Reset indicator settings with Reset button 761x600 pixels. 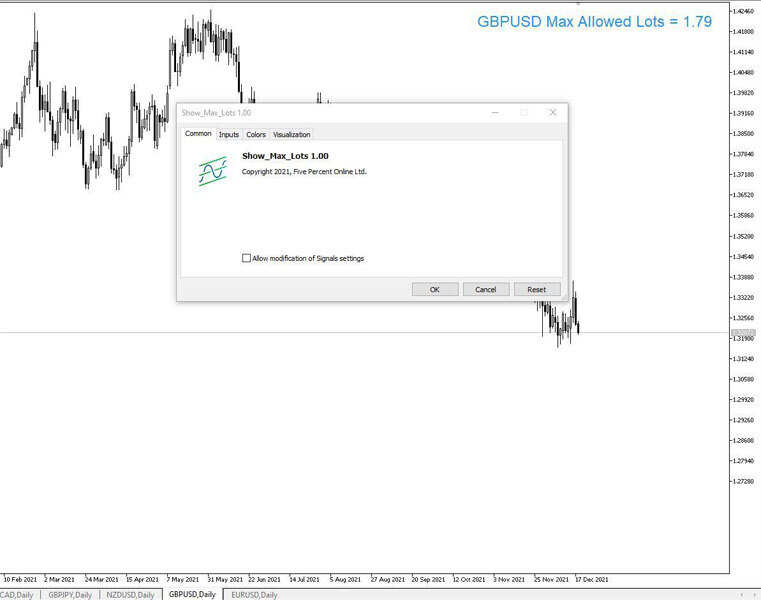[537, 289]
